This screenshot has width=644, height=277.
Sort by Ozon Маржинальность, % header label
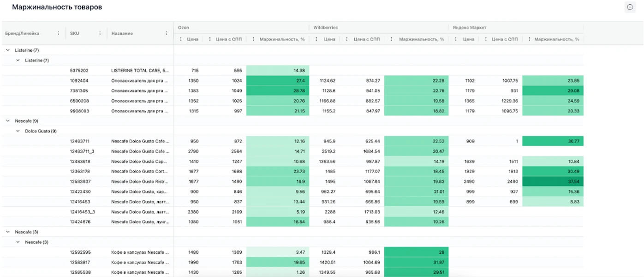click(x=282, y=39)
